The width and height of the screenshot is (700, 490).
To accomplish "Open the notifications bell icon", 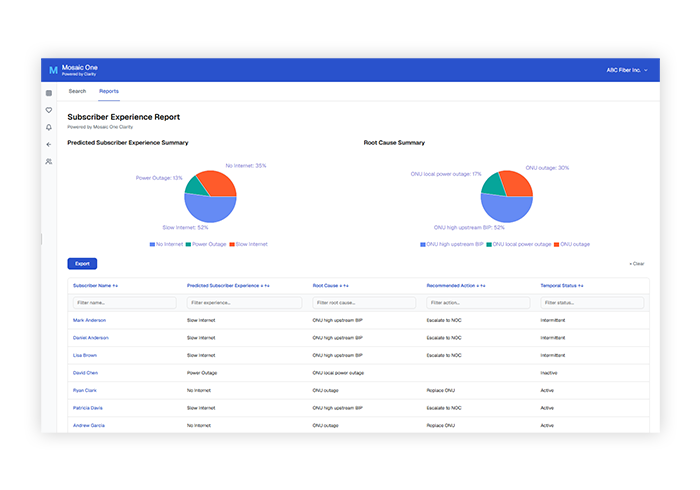I will 49,127.
